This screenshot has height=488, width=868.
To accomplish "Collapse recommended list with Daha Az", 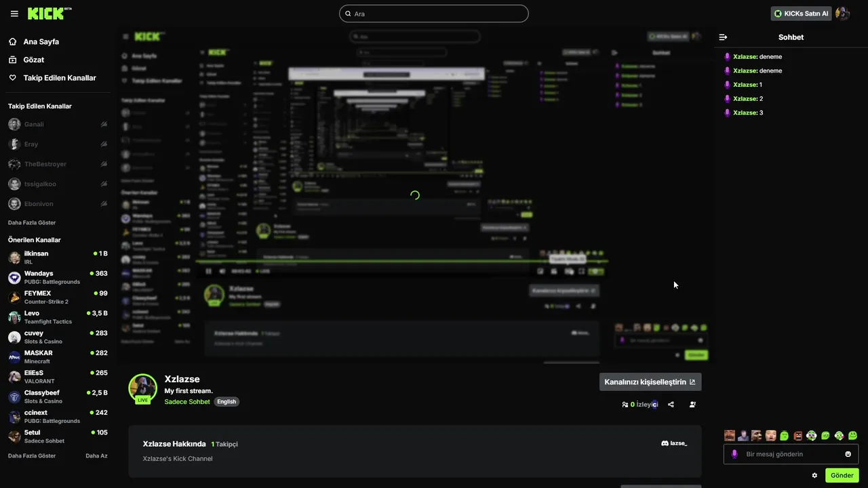I will pos(96,455).
